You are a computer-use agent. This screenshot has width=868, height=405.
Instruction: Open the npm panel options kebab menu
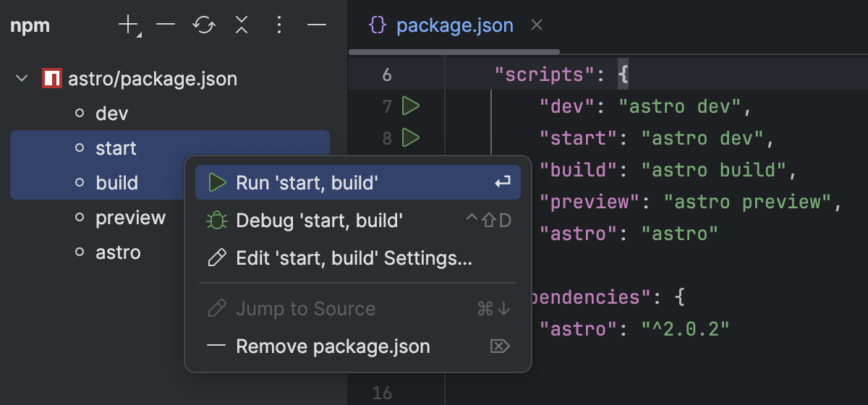tap(279, 25)
